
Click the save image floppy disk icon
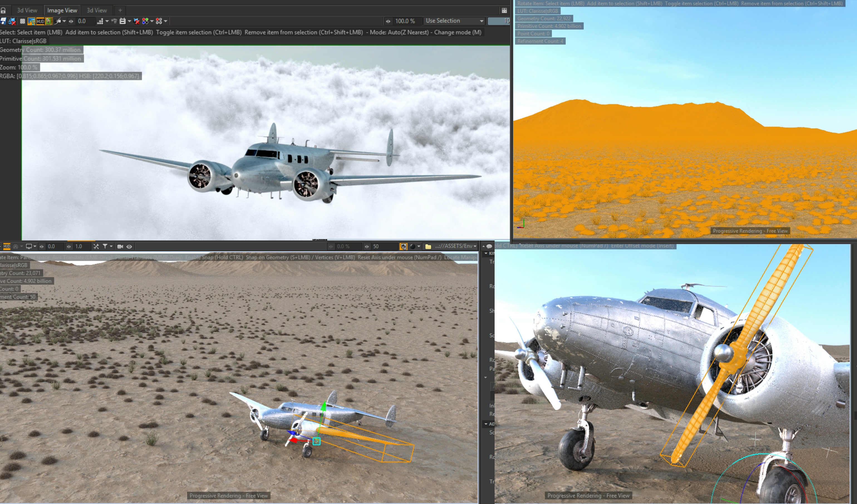(3, 21)
